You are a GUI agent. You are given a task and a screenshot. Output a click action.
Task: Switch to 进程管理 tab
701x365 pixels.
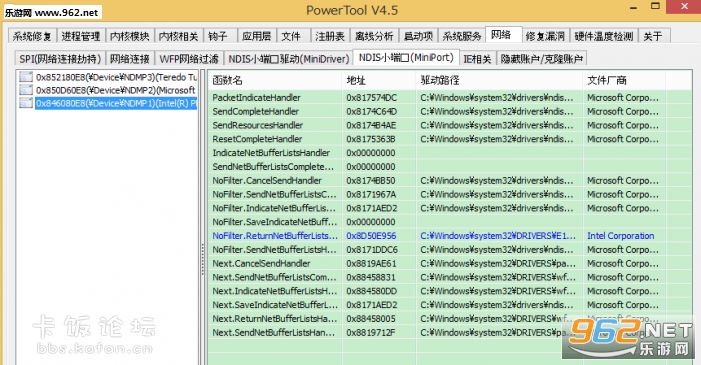click(81, 36)
